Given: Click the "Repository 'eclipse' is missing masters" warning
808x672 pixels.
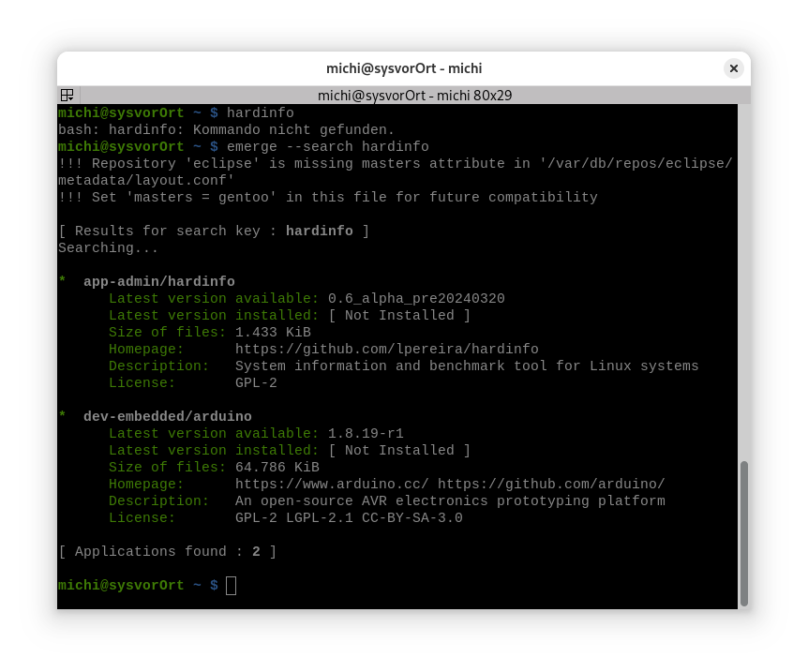Looking at the screenshot, I should 395,164.
